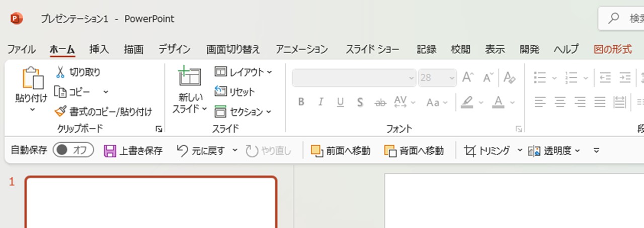Open Clipboard group dialog launcher
The width and height of the screenshot is (644, 228).
[x=159, y=129]
